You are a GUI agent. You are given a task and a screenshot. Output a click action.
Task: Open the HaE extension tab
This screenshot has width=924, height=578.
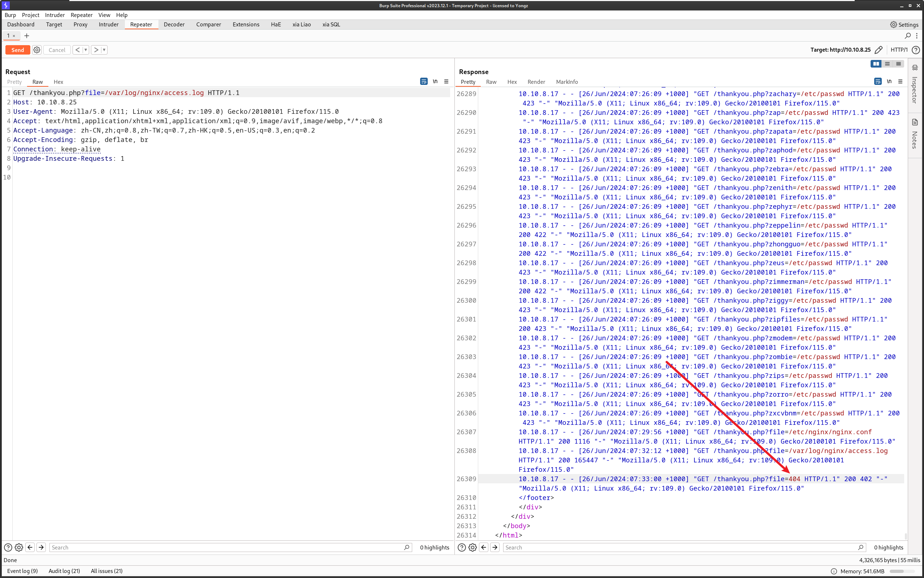tap(276, 25)
